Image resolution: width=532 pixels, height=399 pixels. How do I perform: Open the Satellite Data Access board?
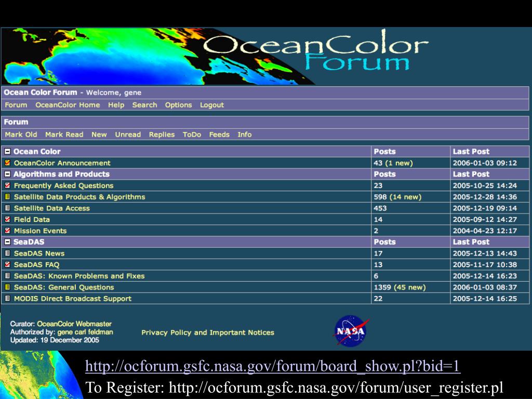pyautogui.click(x=52, y=208)
